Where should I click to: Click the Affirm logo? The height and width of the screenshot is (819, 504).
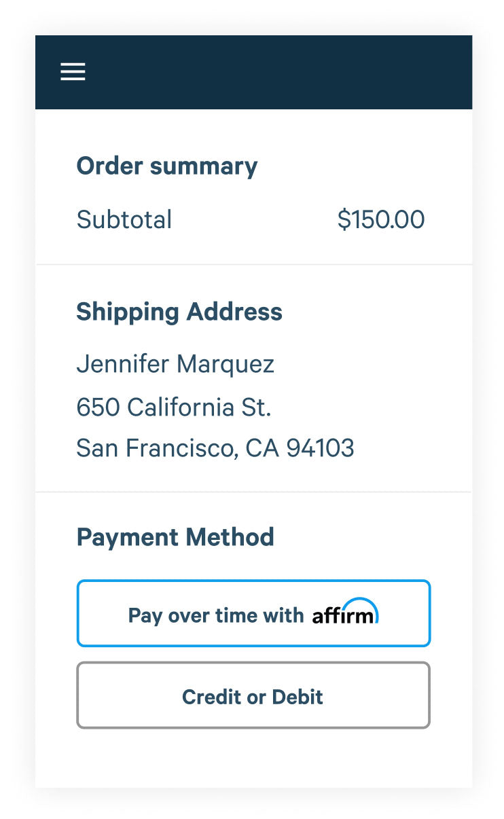pos(345,613)
